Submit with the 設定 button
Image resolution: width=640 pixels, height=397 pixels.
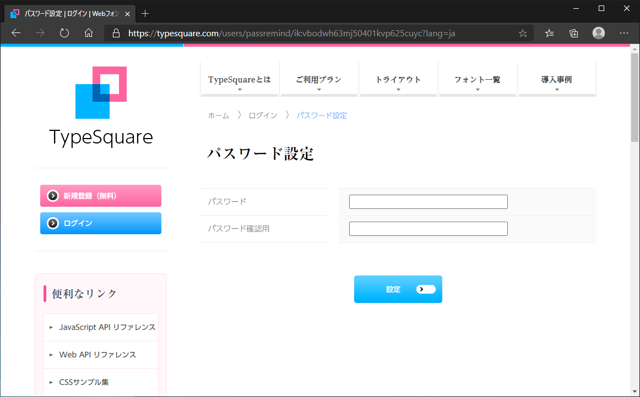(398, 289)
